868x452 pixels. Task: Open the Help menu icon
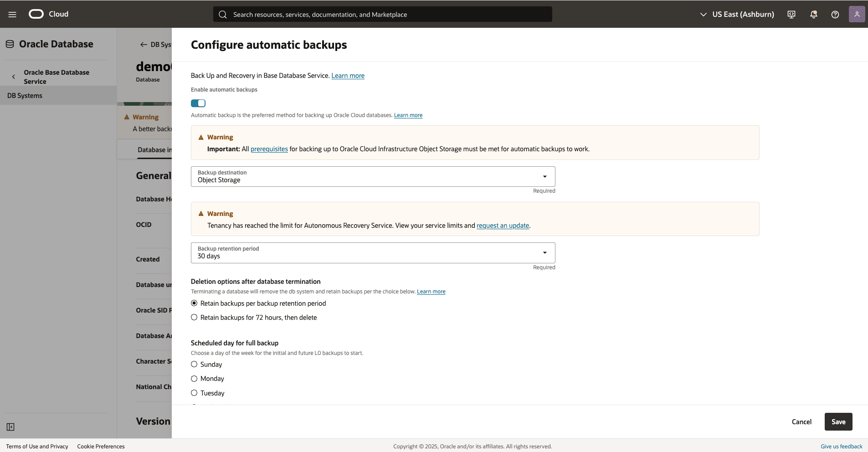(835, 15)
